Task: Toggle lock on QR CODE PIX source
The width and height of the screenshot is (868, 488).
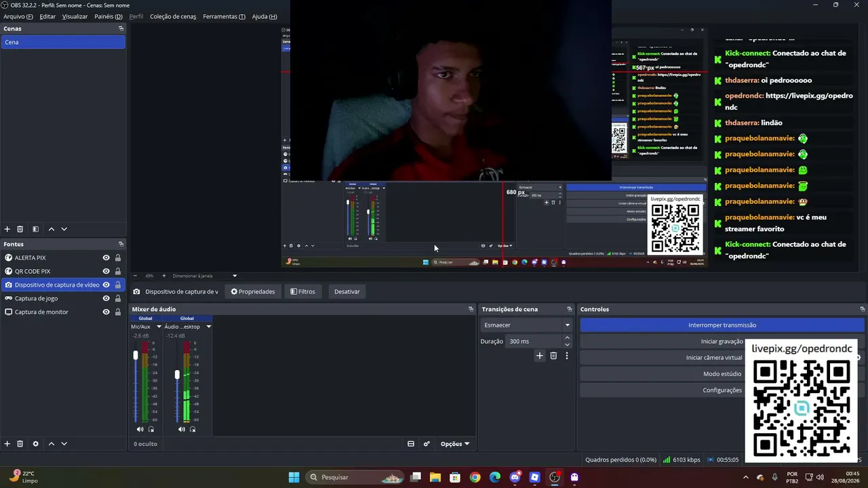Action: click(118, 271)
